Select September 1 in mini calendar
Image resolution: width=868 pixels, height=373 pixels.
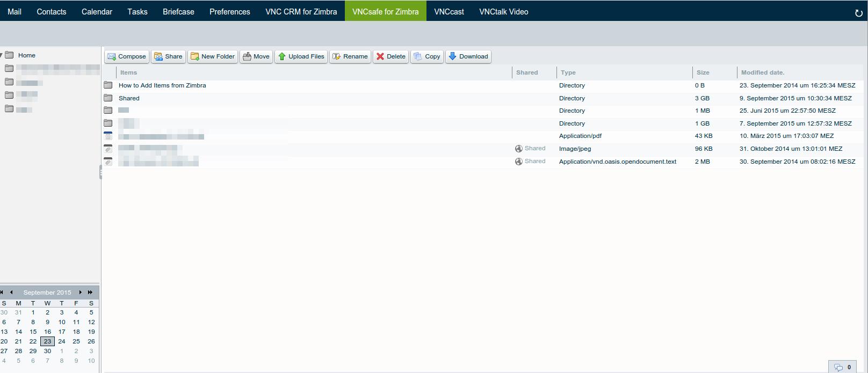[33, 312]
